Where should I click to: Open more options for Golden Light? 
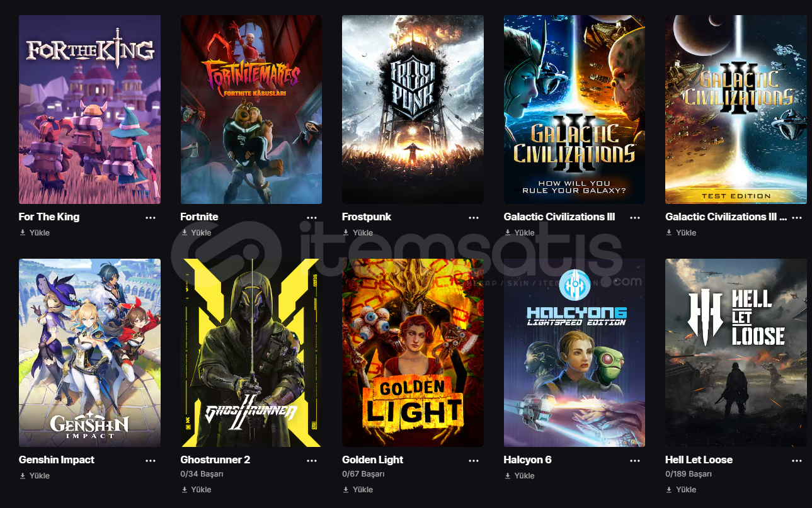click(474, 460)
